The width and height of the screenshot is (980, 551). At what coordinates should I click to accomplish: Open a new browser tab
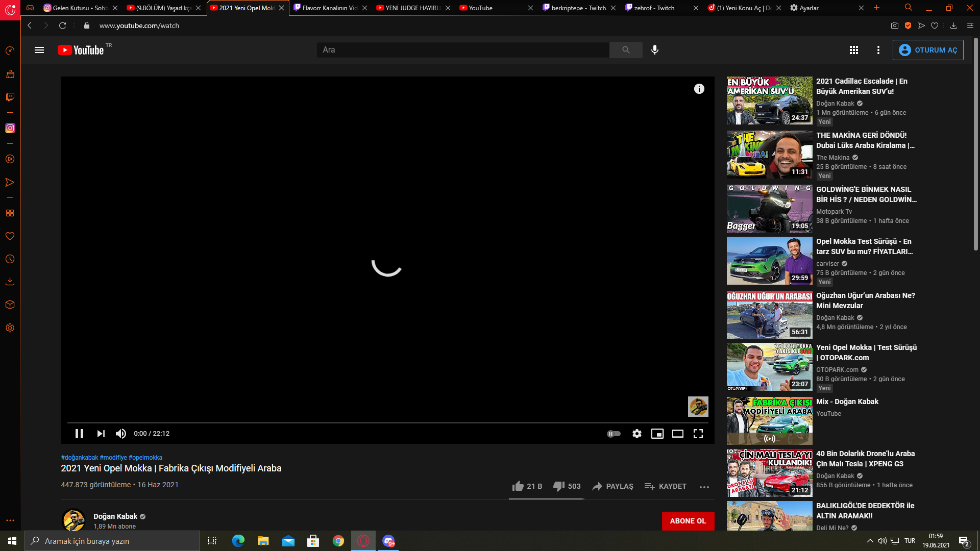877,8
